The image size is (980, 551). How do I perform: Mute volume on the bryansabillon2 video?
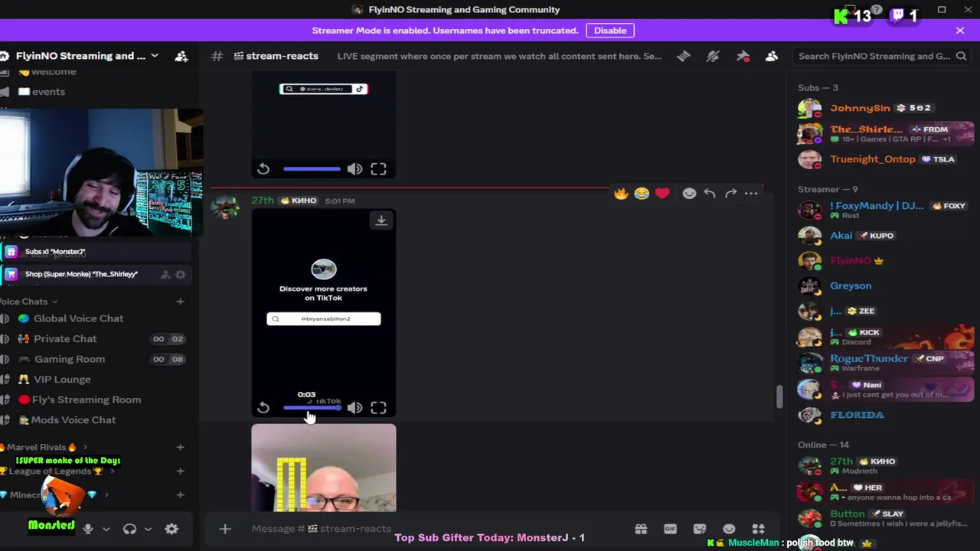(354, 408)
